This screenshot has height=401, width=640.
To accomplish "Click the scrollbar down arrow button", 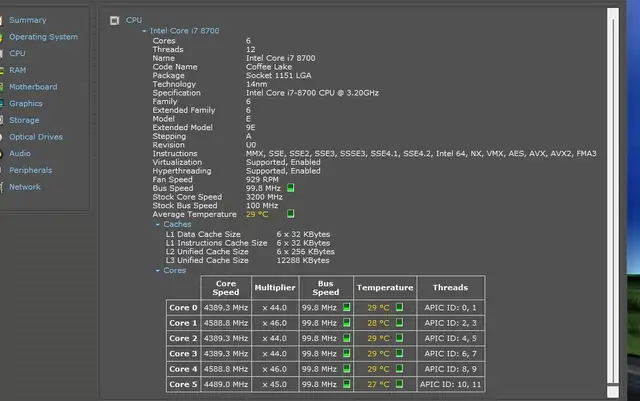I will pos(613,391).
